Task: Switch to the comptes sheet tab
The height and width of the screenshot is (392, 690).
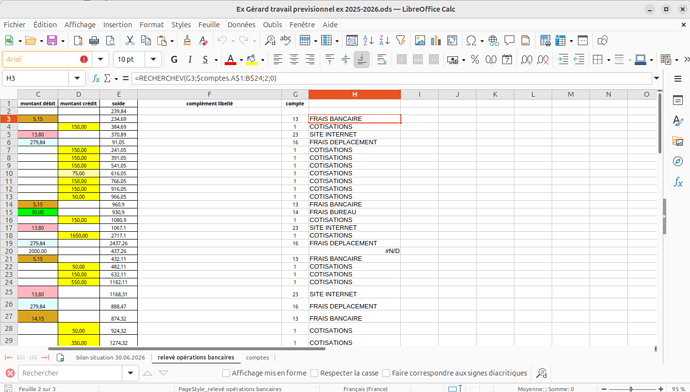Action: pyautogui.click(x=257, y=358)
